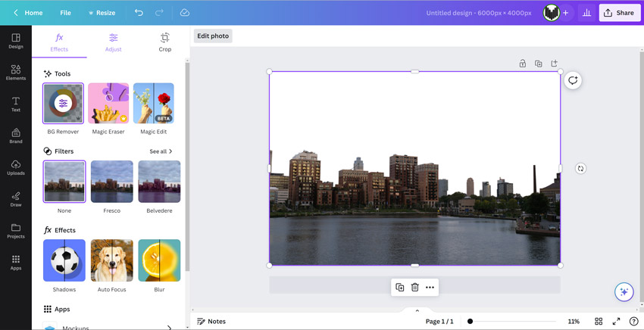This screenshot has width=644, height=330.
Task: Click the add comment bubble icon
Action: click(x=573, y=80)
